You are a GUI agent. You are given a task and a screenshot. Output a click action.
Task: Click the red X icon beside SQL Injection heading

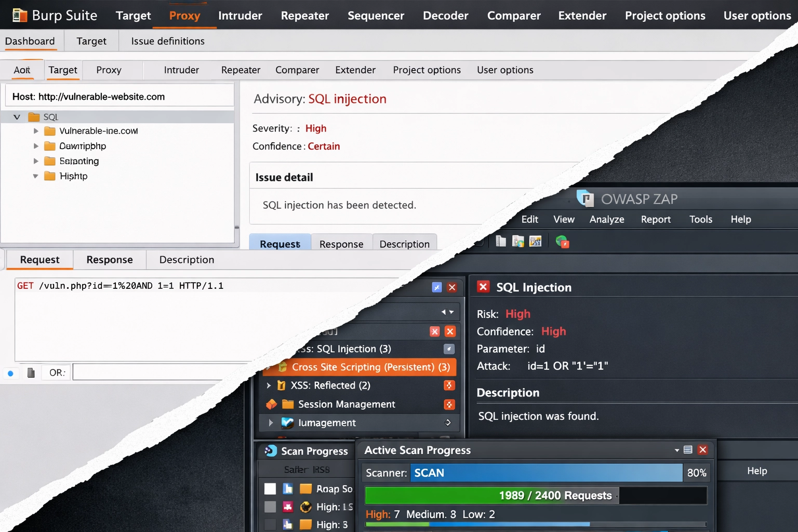483,287
